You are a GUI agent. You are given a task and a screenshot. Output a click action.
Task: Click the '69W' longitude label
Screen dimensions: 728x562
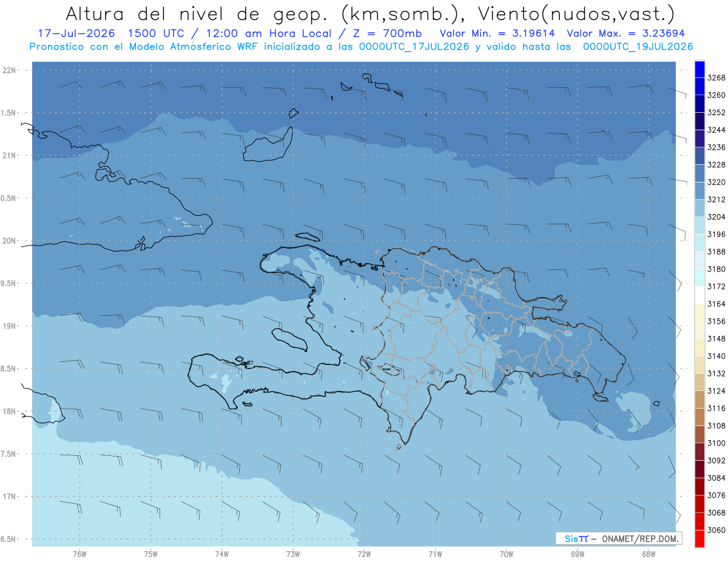(578, 554)
